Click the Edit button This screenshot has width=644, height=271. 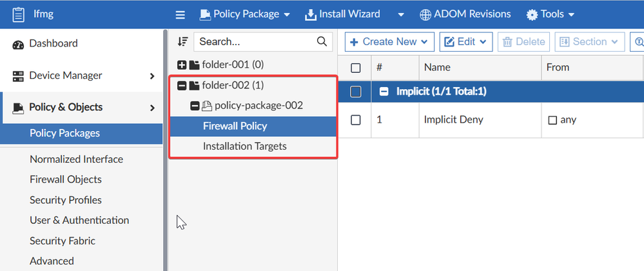(465, 42)
